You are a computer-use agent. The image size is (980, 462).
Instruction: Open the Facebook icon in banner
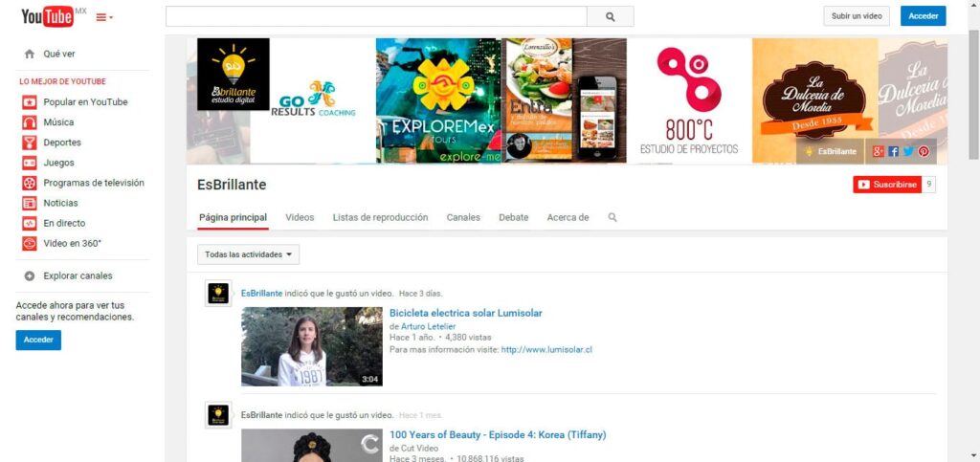pos(893,151)
